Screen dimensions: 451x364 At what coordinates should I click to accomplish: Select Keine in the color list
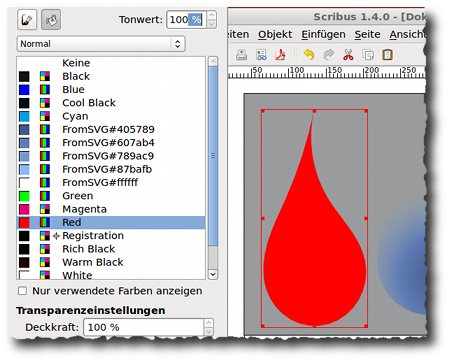click(111, 63)
